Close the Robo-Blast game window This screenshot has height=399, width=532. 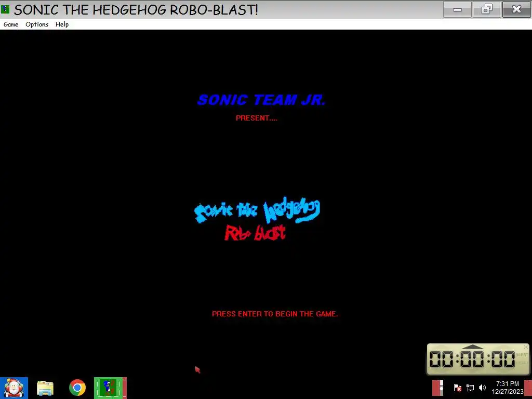pos(516,9)
